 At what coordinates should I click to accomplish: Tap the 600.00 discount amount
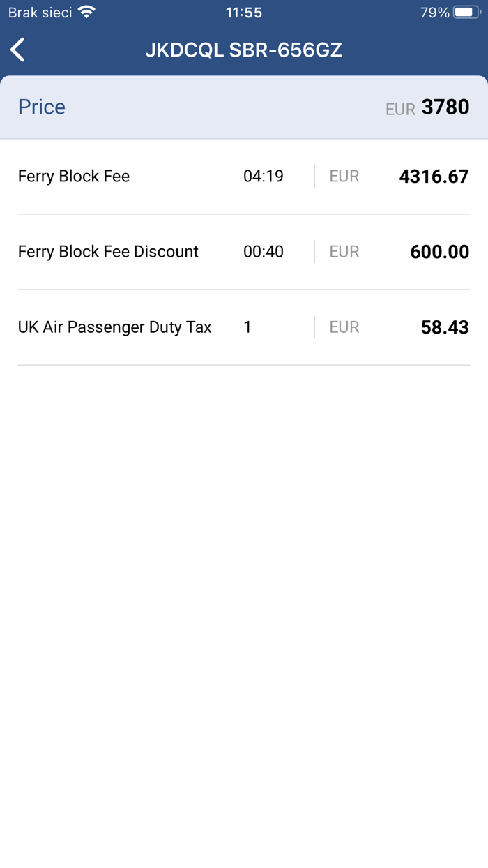(x=439, y=252)
